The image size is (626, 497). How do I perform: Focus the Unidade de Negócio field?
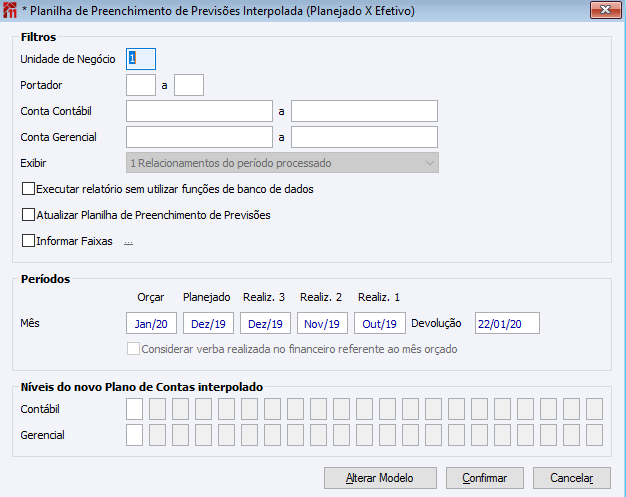coord(141,59)
